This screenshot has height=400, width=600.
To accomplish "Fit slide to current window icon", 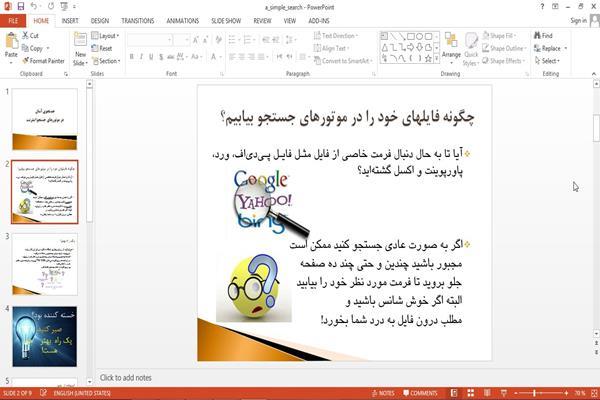I will click(594, 393).
